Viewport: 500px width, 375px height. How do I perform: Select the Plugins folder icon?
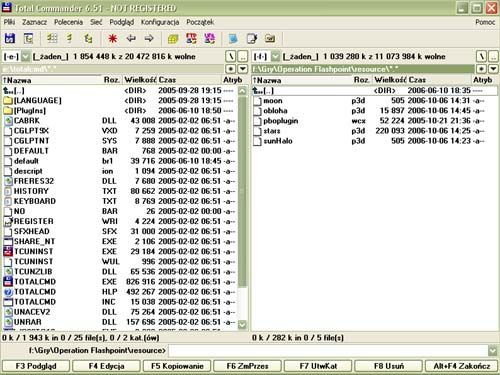8,110
